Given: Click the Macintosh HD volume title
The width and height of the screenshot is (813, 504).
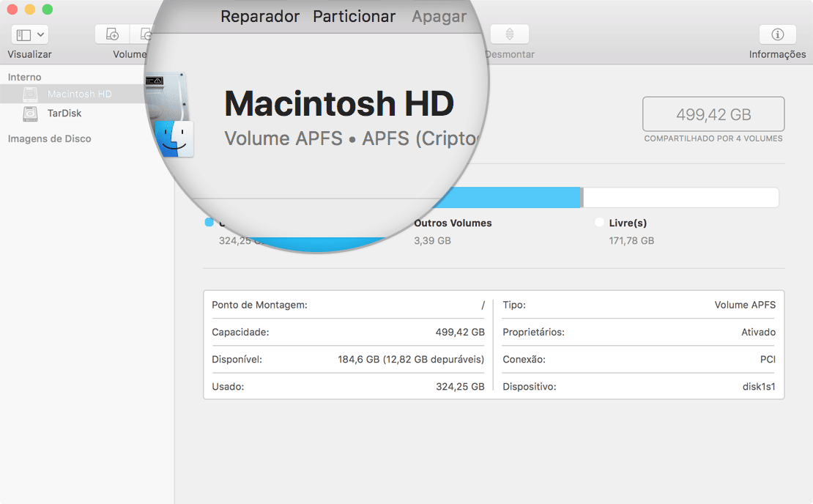Looking at the screenshot, I should pos(339,103).
